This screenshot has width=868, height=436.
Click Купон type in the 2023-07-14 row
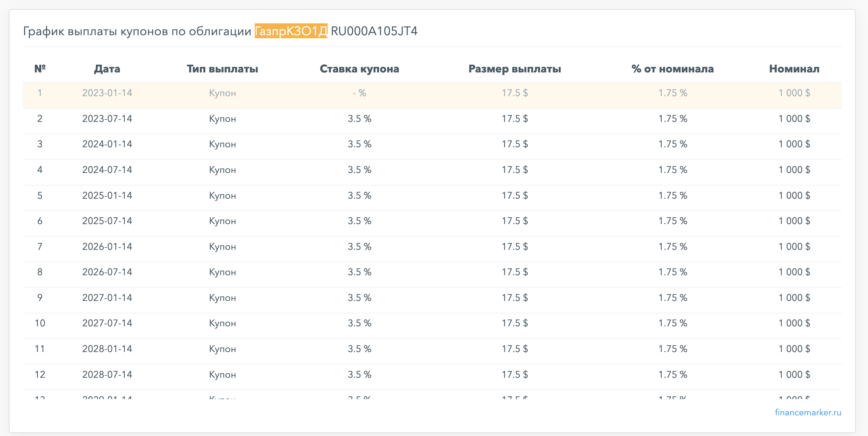pos(223,119)
